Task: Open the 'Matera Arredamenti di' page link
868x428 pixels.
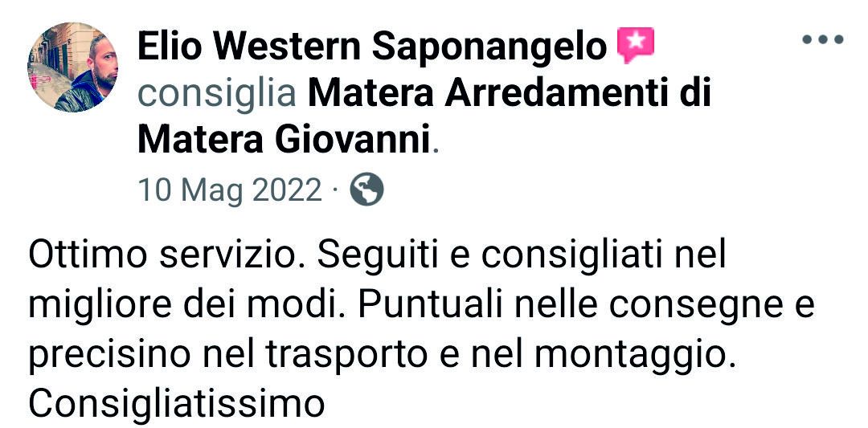Action: (x=509, y=93)
